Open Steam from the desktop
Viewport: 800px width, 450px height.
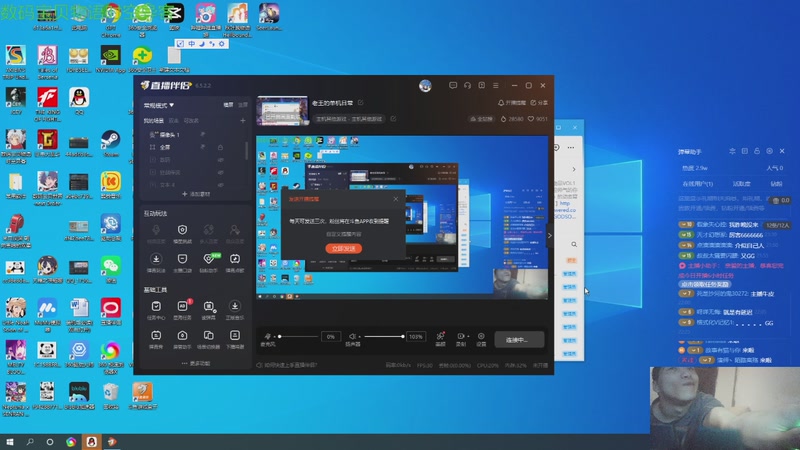click(x=111, y=144)
